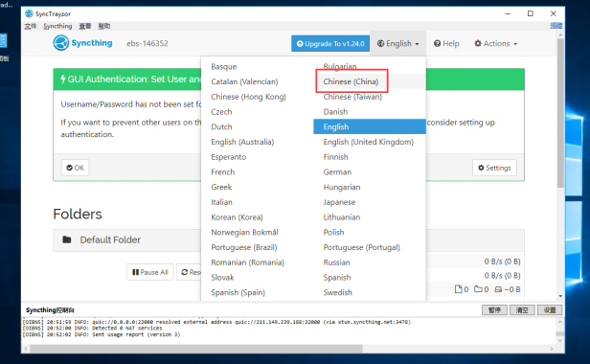The height and width of the screenshot is (364, 590).
Task: Select Portuguese (Brazil) language
Action: (x=244, y=247)
